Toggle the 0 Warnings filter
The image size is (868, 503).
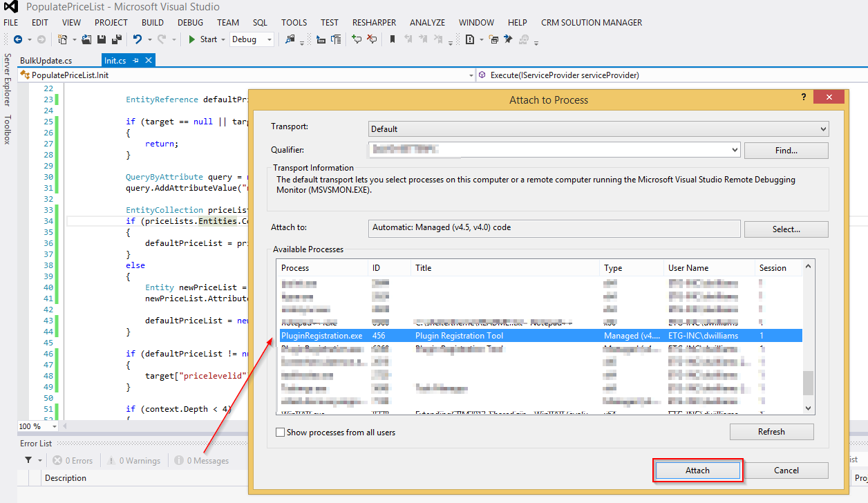133,461
